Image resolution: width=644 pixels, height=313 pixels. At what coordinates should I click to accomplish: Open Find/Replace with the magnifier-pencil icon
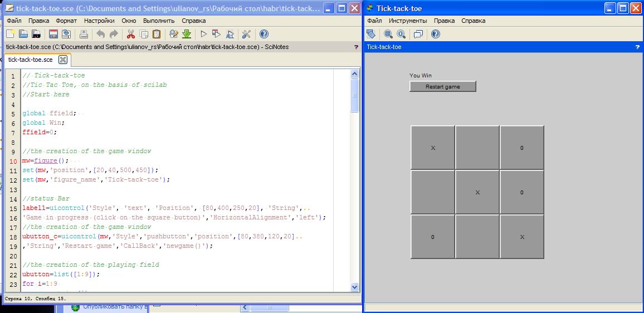174,33
